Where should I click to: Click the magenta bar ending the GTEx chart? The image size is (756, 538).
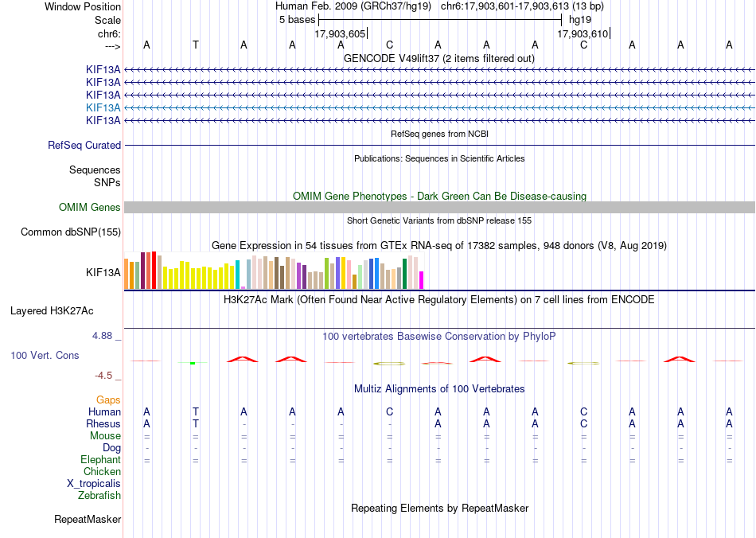click(x=422, y=280)
